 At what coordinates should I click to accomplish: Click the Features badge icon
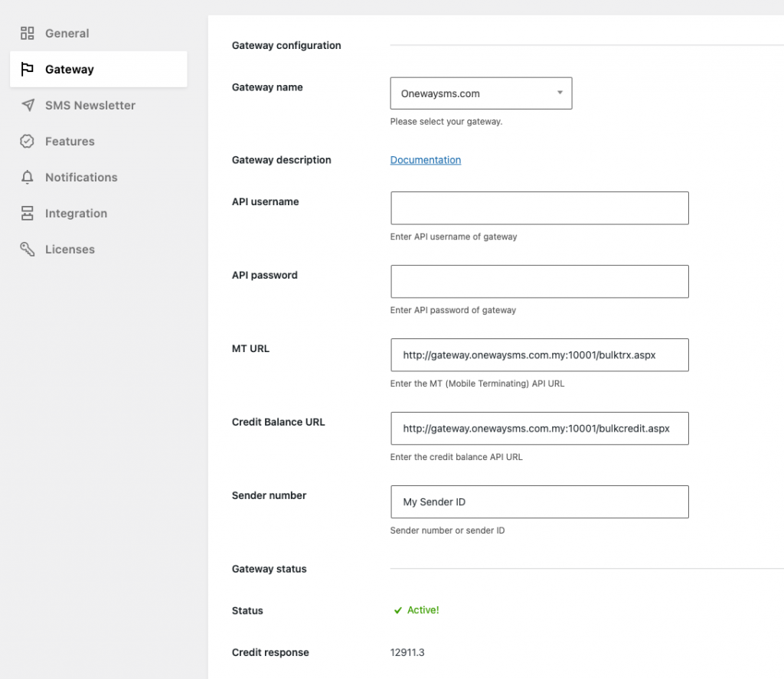pyautogui.click(x=27, y=141)
